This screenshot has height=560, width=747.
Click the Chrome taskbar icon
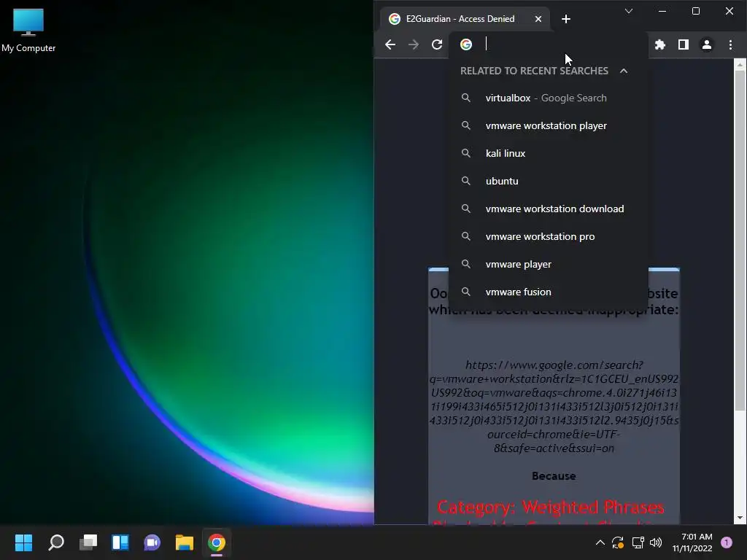click(x=216, y=542)
